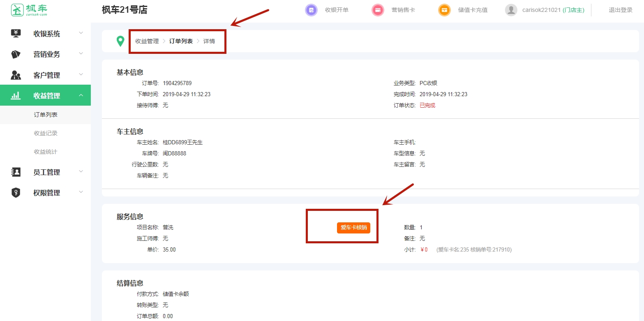Click the 权限管理 shield icon

[x=16, y=193]
